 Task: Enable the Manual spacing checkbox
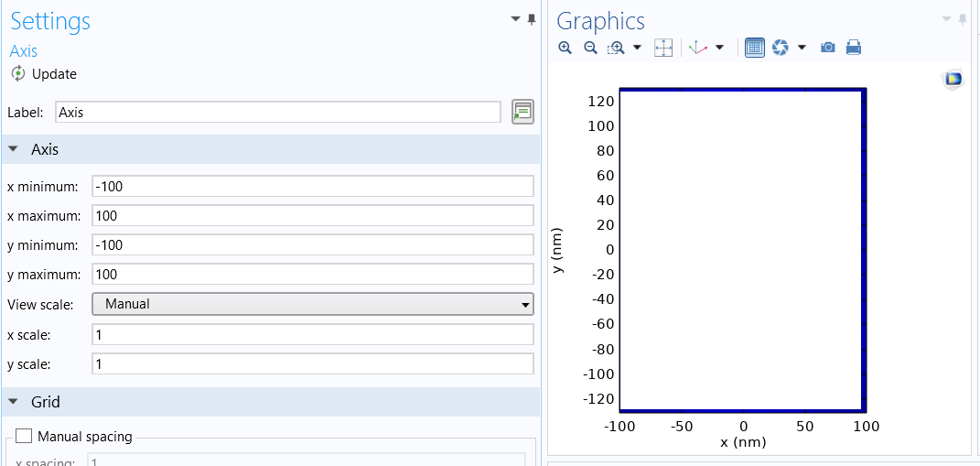pyautogui.click(x=24, y=437)
